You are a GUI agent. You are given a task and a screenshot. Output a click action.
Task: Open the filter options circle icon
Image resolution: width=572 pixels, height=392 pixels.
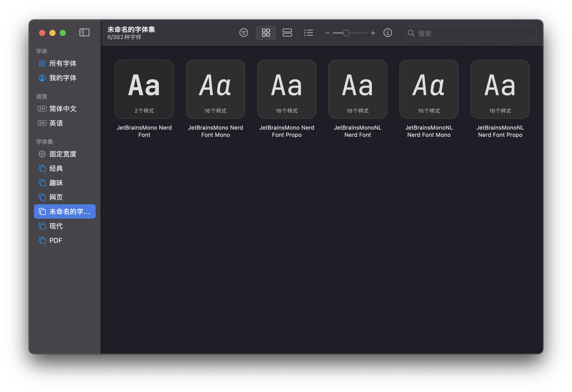244,33
